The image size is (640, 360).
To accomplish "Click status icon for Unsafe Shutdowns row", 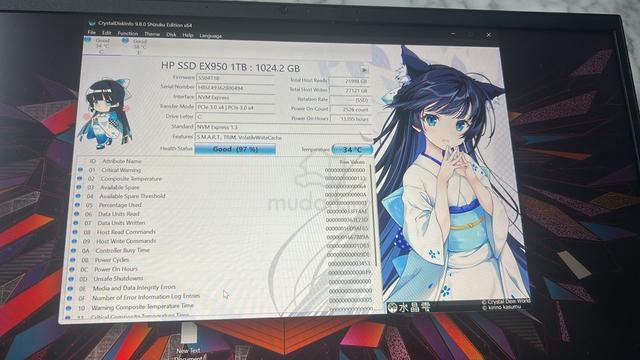I will click(70, 279).
